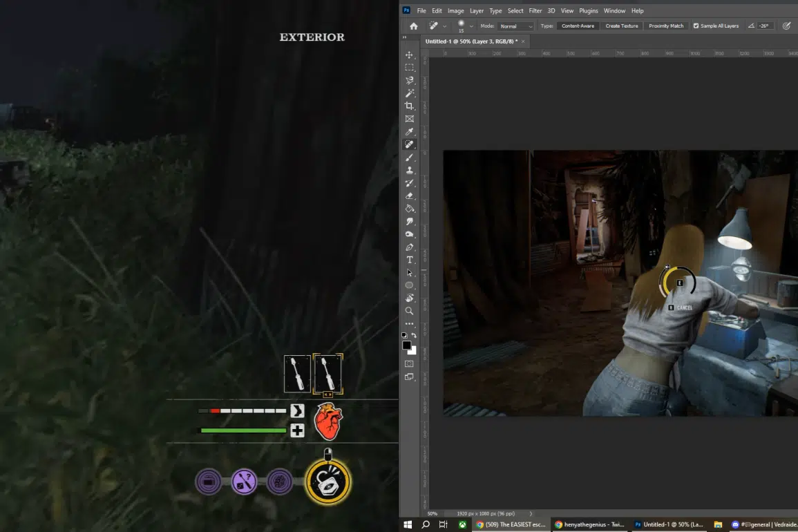Click the 50% zoom level field
798x532 pixels.
433,513
